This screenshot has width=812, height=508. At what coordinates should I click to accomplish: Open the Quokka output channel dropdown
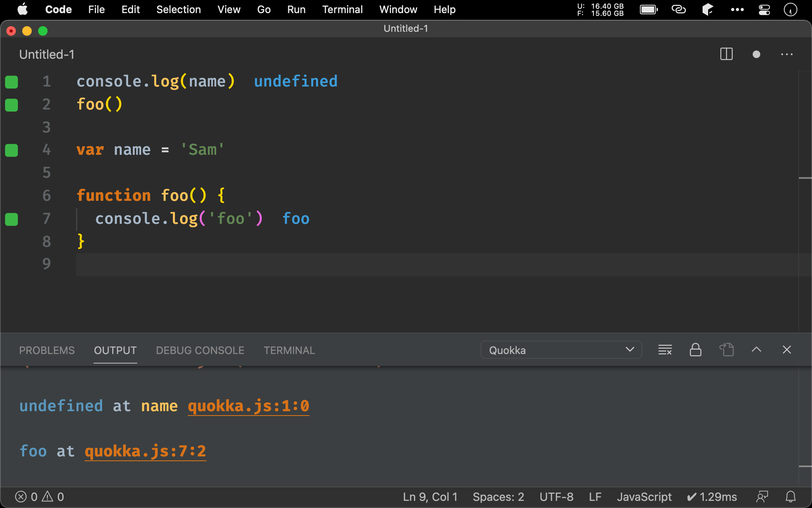click(x=561, y=350)
